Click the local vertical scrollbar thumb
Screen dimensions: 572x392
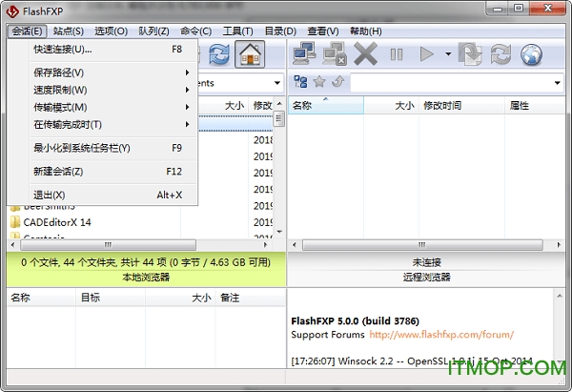point(279,118)
